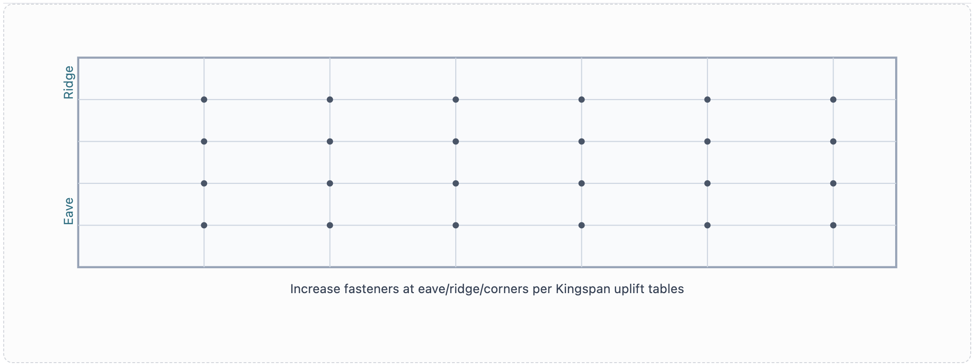The width and height of the screenshot is (980, 364).
Task: Click top-row fastener dot in second column
Action: [x=330, y=100]
